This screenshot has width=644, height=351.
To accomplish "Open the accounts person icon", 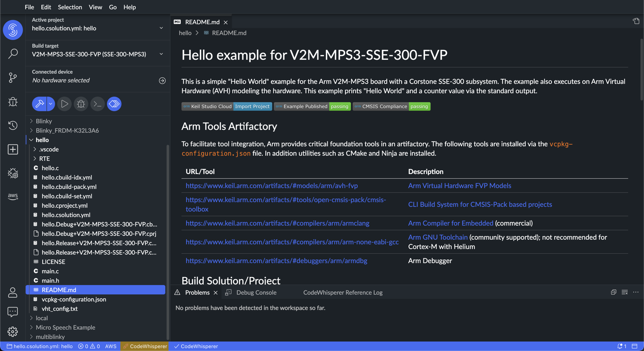I will 13,293.
